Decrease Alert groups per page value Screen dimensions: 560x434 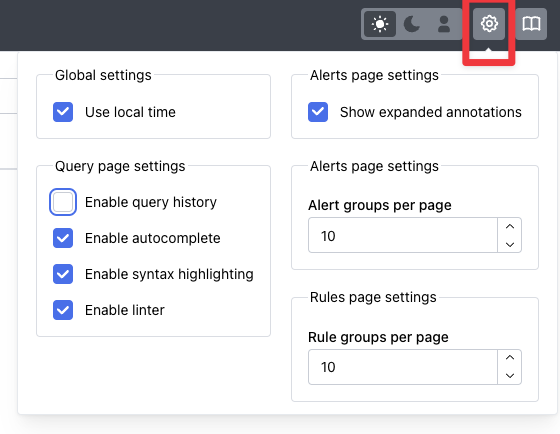510,244
